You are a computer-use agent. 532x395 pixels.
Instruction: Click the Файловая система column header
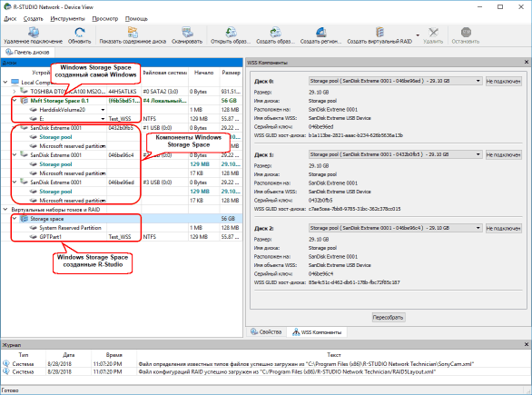click(164, 73)
